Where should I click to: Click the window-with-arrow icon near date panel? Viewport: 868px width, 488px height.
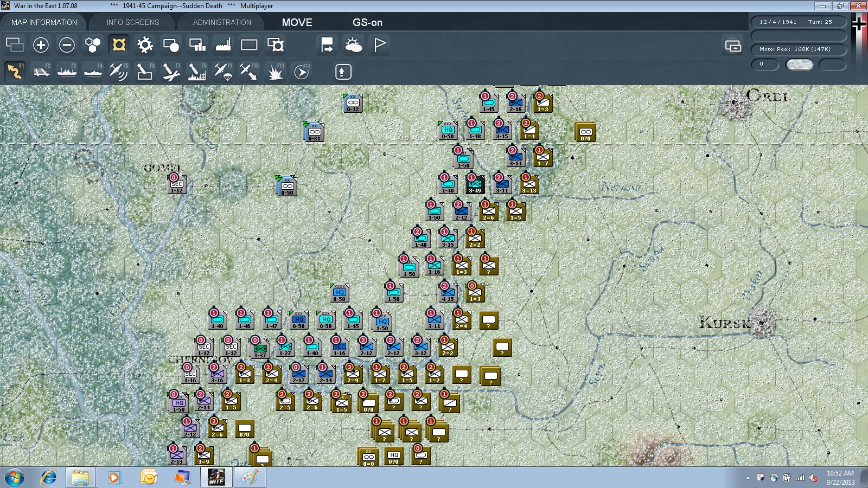pyautogui.click(x=733, y=46)
